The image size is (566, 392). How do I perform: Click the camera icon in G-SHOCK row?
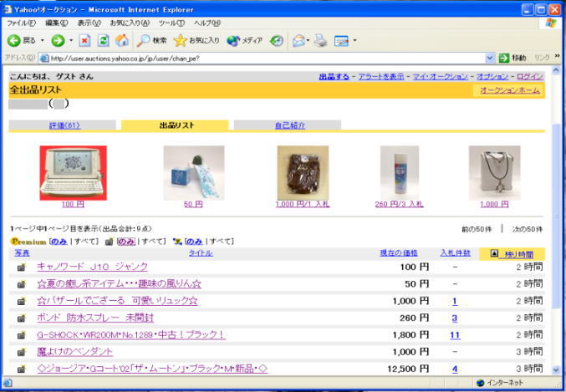click(x=22, y=335)
